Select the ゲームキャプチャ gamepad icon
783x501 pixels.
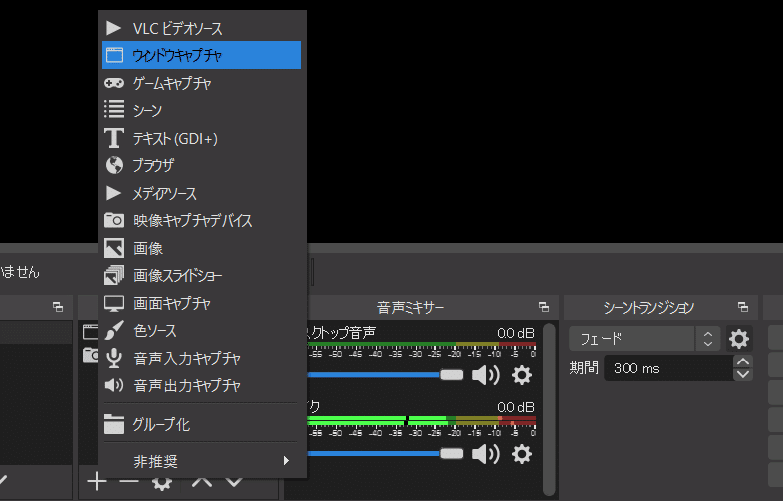pyautogui.click(x=114, y=83)
